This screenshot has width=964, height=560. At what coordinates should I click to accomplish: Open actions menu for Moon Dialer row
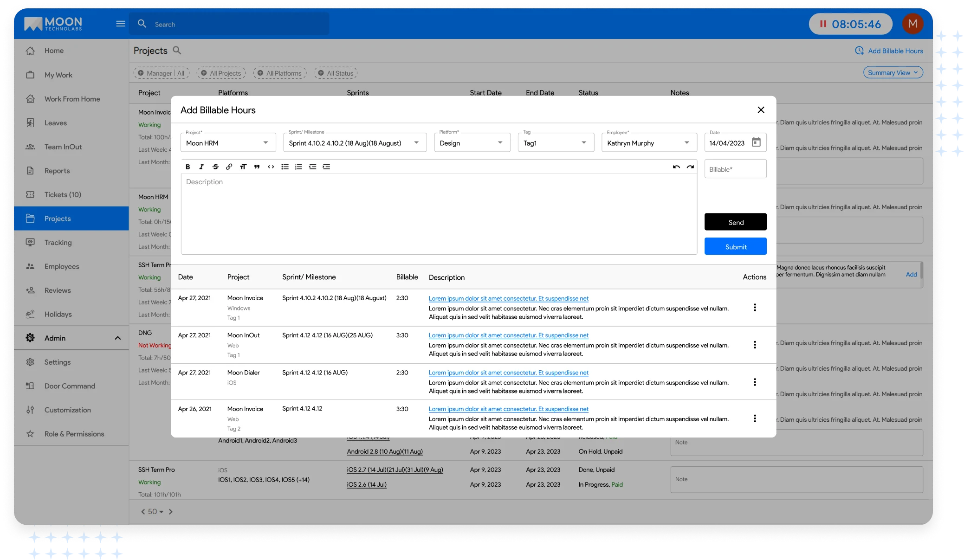755,382
